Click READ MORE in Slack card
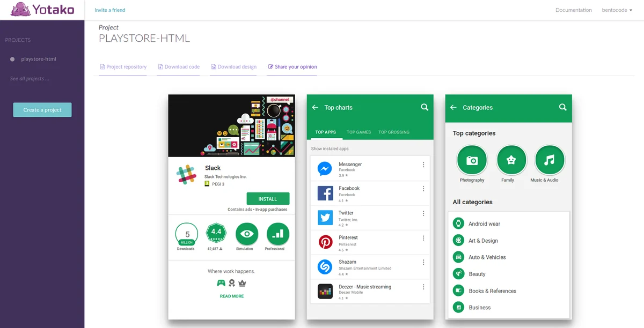The image size is (644, 328). click(232, 296)
